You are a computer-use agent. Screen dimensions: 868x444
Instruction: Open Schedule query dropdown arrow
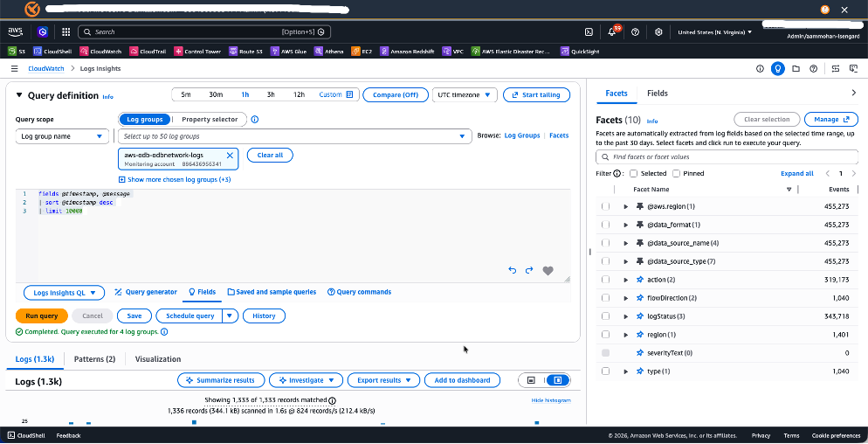click(x=231, y=316)
